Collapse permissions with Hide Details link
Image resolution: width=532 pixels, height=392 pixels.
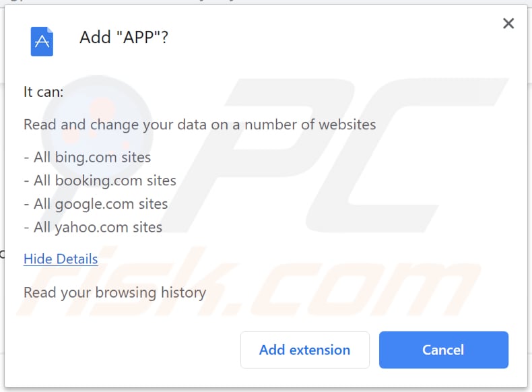[61, 259]
